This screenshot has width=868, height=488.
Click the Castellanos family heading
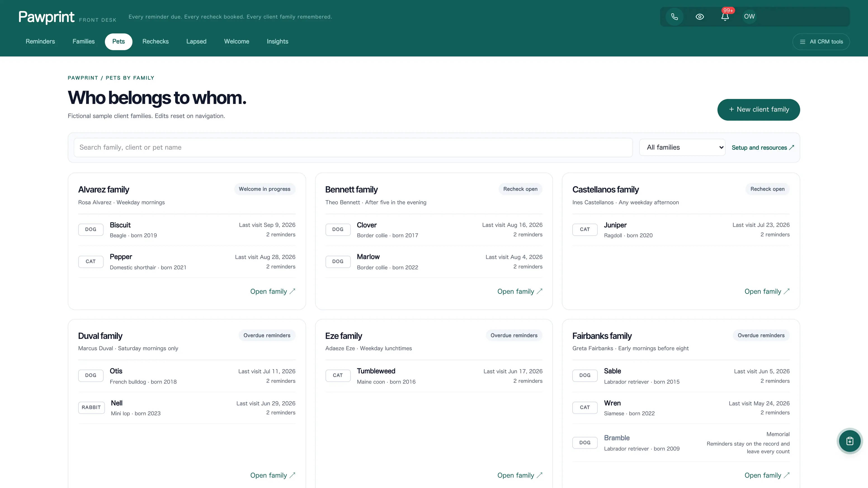coord(606,190)
